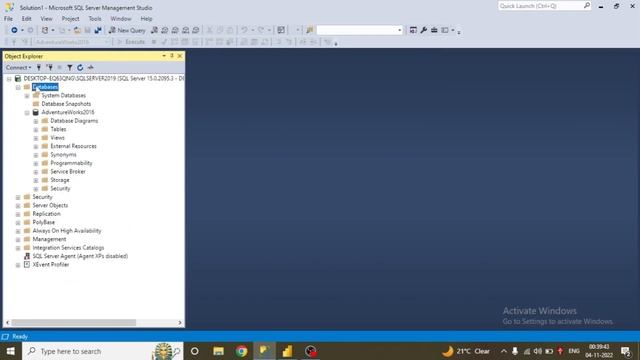Expand the Server Objects folder
Image resolution: width=640 pixels, height=360 pixels.
(x=18, y=205)
